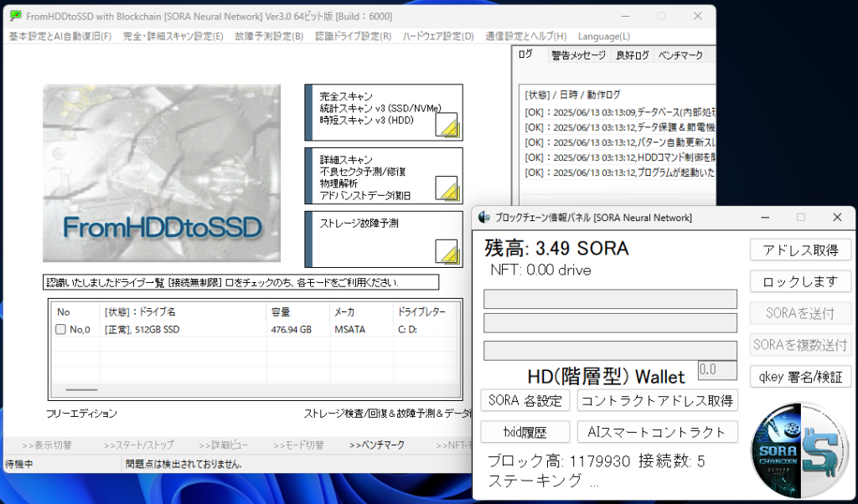
Task: Click >>スタート/ストップ in the bottom toolbar
Action: click(139, 445)
